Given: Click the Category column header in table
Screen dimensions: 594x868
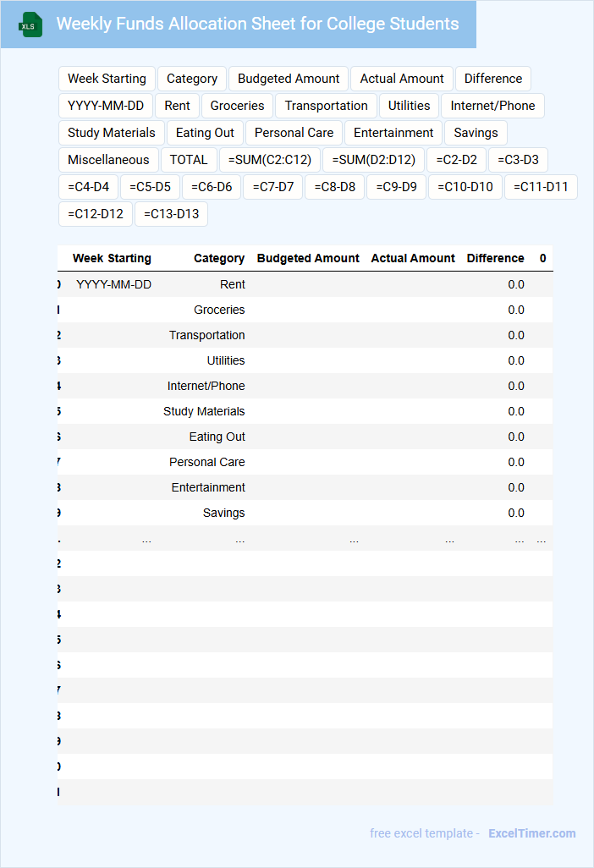Looking at the screenshot, I should [219, 258].
